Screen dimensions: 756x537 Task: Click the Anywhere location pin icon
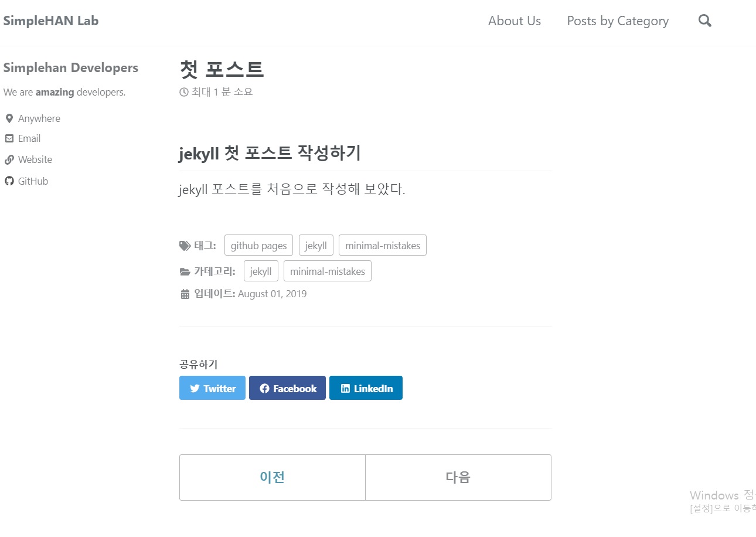pos(9,118)
